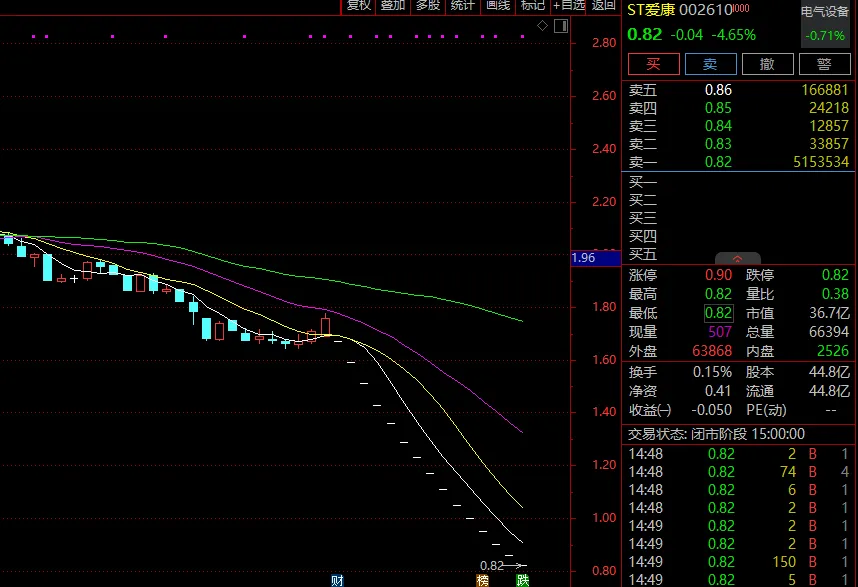Screen dimensions: 858x587
Task: Click the small red superscript mark after 002610
Action: [741, 7]
